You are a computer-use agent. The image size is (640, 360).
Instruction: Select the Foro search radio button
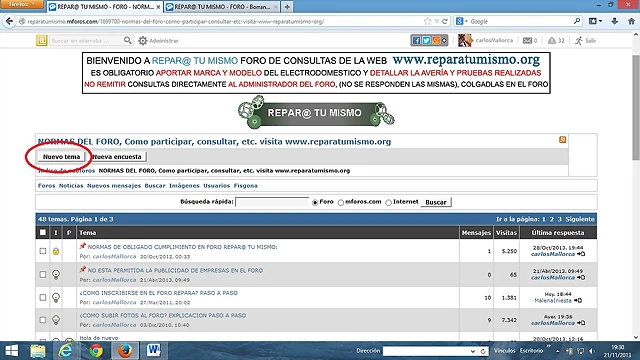point(315,202)
